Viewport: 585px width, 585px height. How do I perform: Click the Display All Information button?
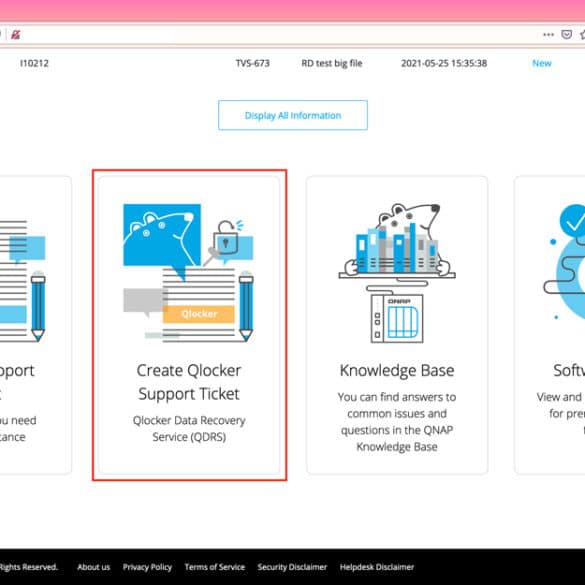click(292, 115)
